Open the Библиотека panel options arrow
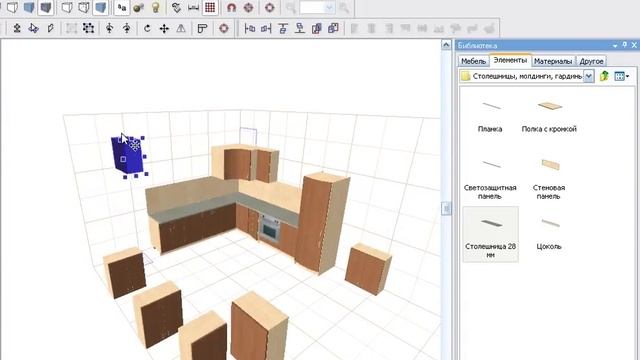This screenshot has width=640, height=360. pyautogui.click(x=615, y=45)
